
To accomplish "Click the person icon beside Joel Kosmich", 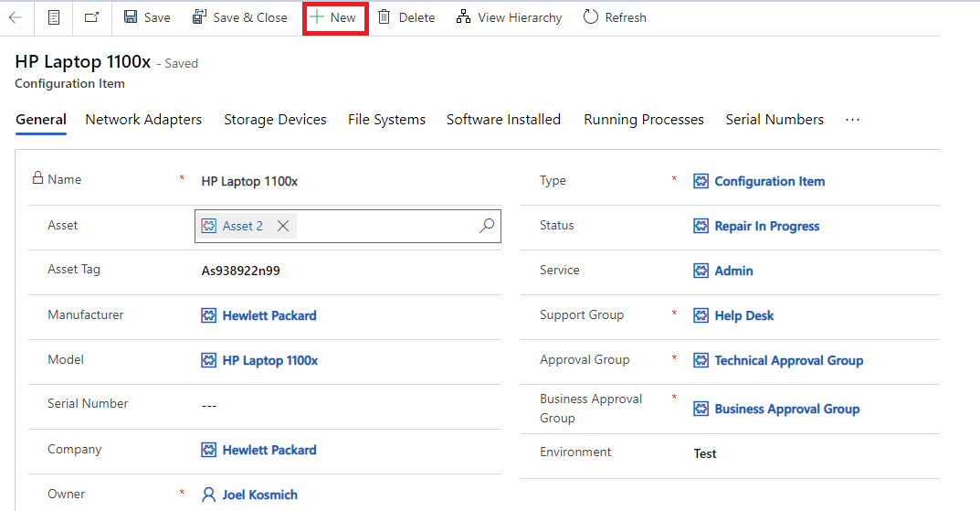I will coord(209,495).
